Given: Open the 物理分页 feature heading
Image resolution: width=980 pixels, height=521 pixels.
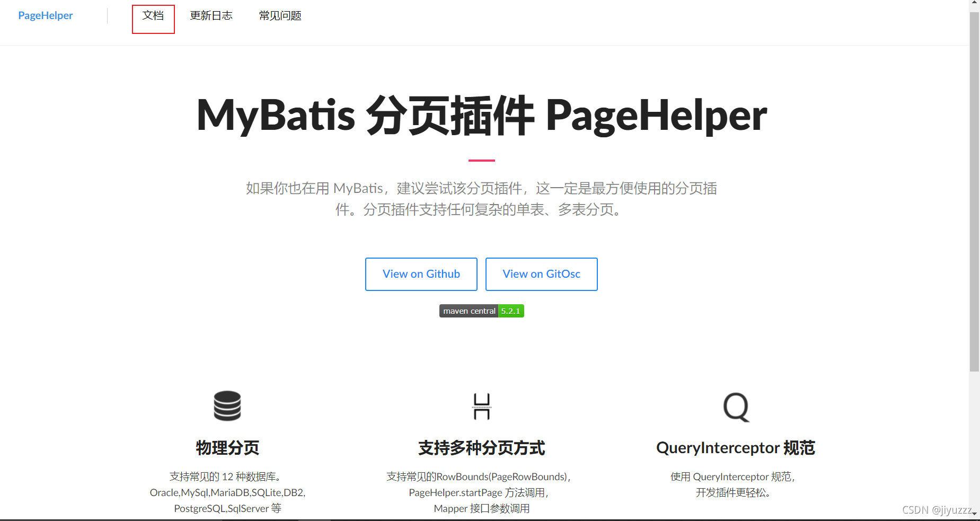Looking at the screenshot, I should point(227,448).
